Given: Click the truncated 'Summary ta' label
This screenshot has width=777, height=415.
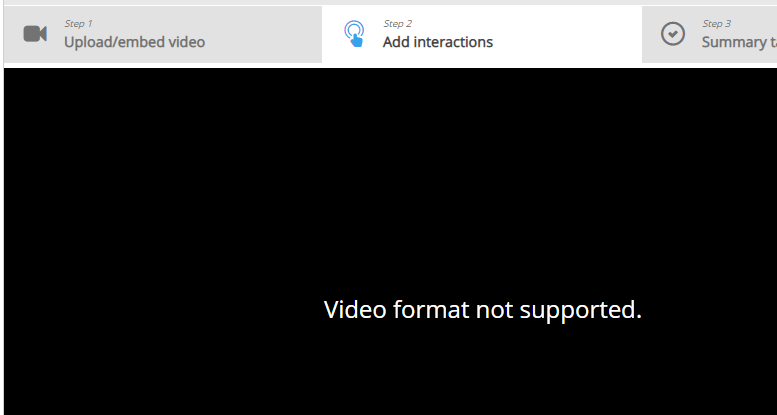Looking at the screenshot, I should [x=739, y=42].
